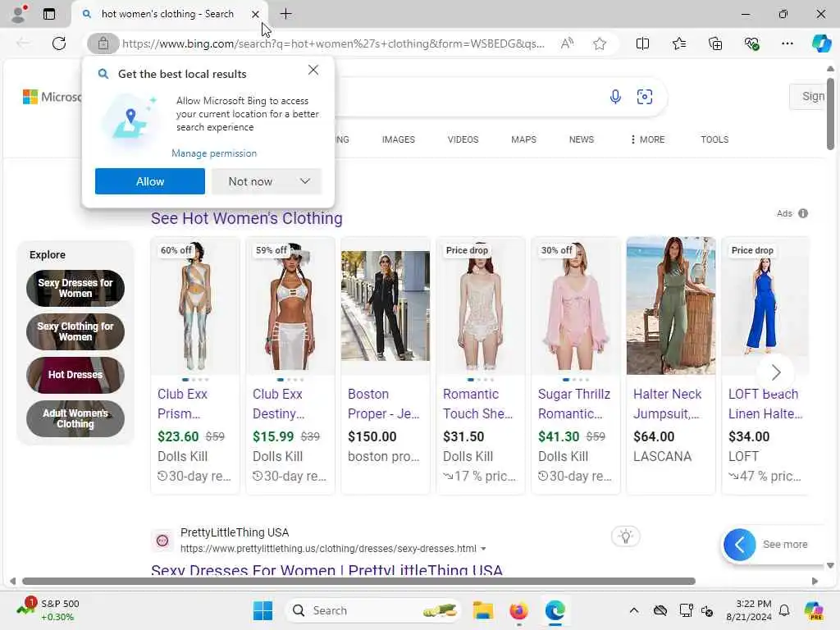Open 'See Hot Women's Clothing' heading link
This screenshot has height=630, width=840.
[x=246, y=218]
